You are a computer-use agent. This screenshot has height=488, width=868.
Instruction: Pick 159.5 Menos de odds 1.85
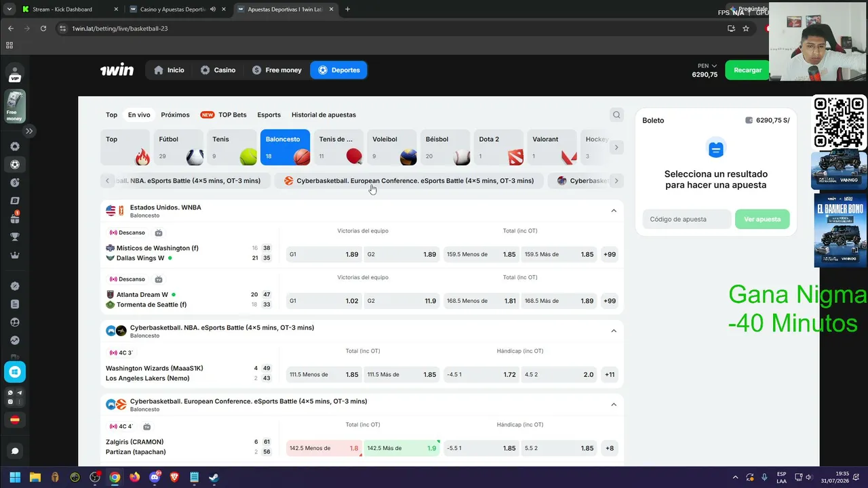point(481,254)
